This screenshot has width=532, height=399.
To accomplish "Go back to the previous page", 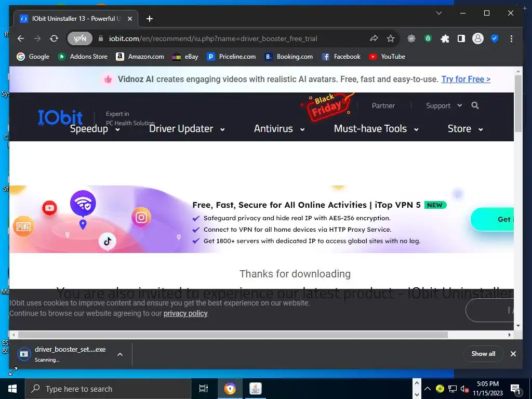I will click(x=21, y=38).
